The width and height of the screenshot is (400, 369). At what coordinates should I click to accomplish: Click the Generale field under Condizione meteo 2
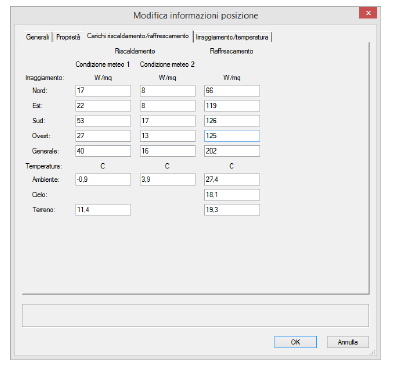[168, 151]
